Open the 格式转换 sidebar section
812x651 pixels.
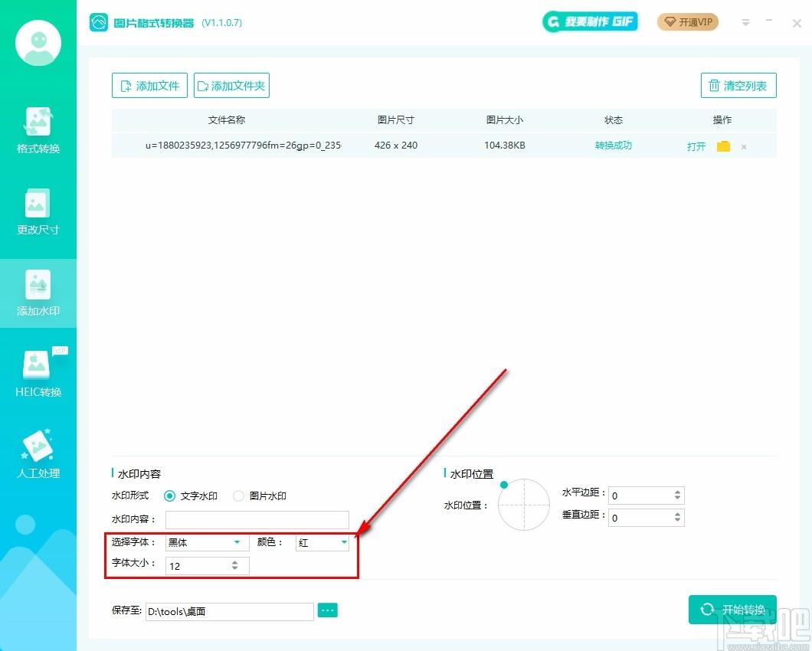(x=38, y=130)
